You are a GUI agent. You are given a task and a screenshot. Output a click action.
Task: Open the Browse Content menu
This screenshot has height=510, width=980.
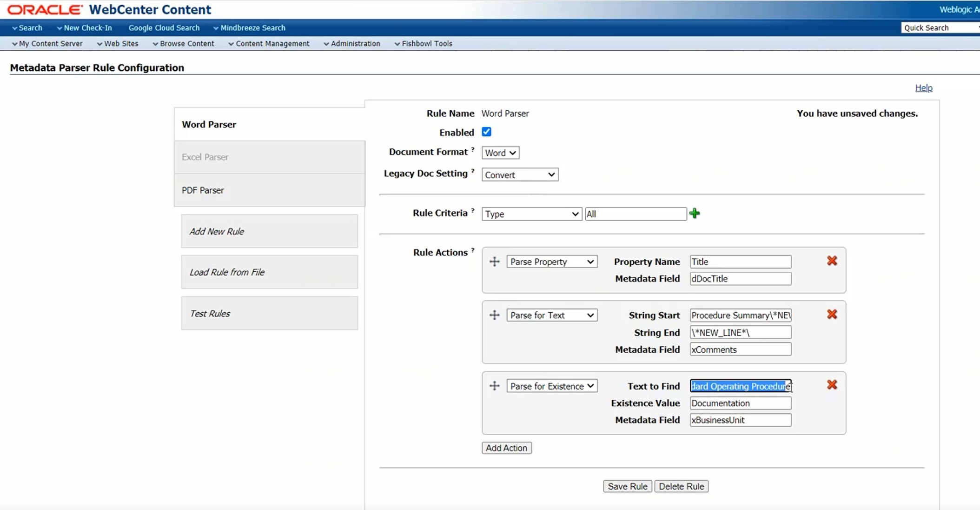183,43
